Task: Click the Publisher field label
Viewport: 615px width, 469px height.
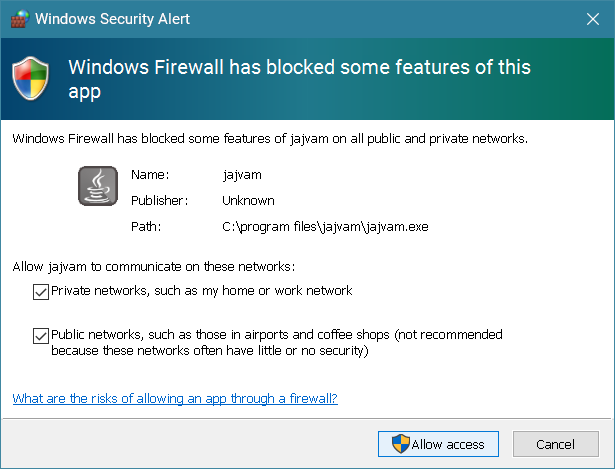Action: (x=160, y=200)
